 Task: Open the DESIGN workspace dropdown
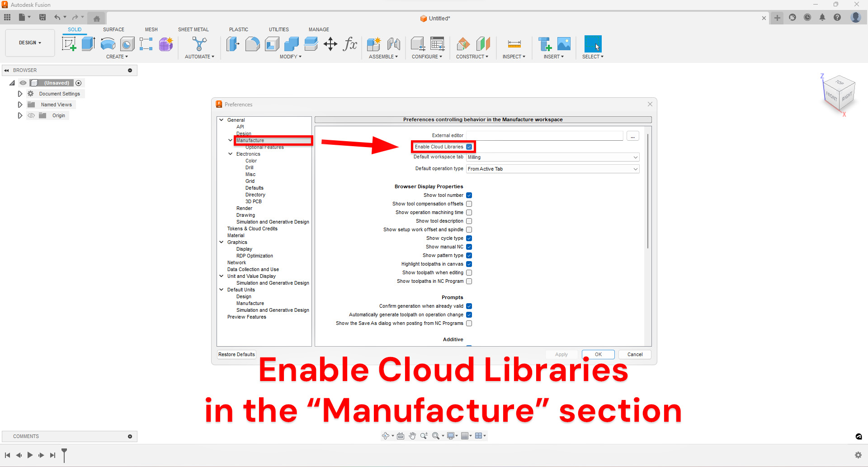[x=30, y=43]
